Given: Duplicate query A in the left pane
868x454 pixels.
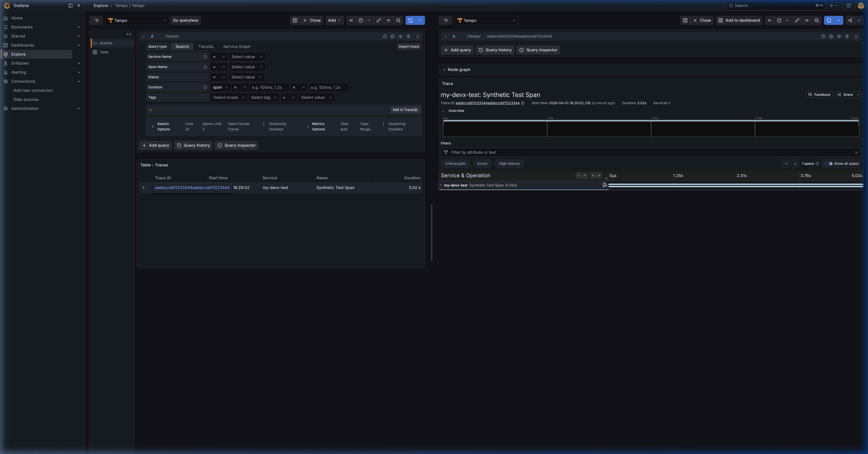Looking at the screenshot, I should (x=393, y=36).
